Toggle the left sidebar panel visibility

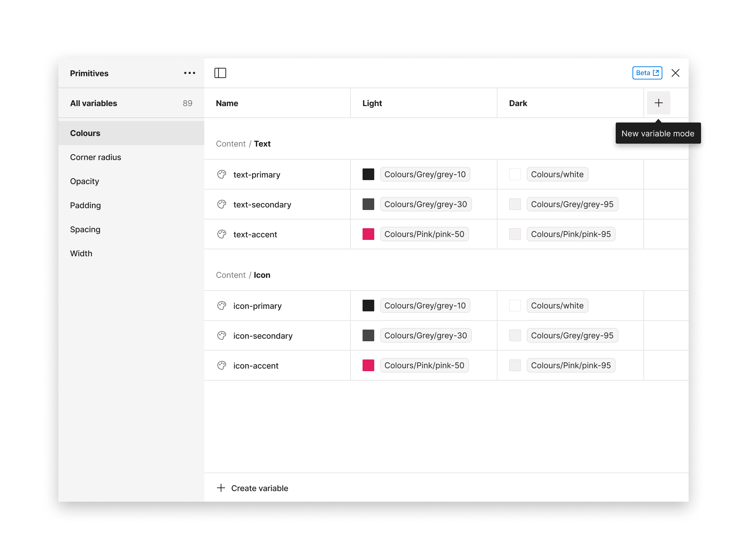(x=221, y=73)
